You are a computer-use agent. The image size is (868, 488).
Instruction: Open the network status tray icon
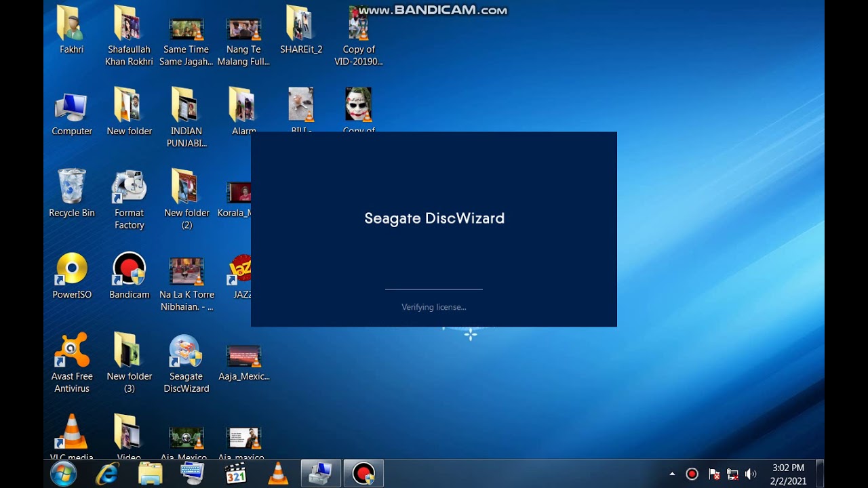pyautogui.click(x=732, y=474)
